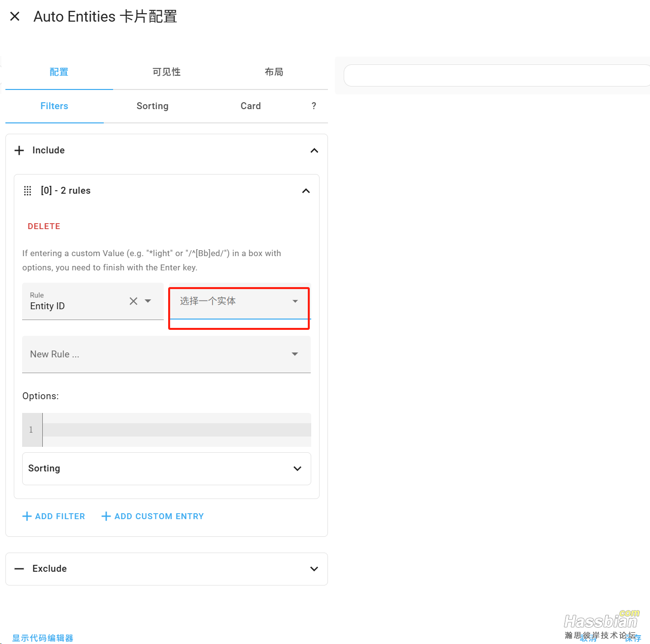Clear the Entity ID rule with X icon
The height and width of the screenshot is (644, 650).
tap(133, 301)
